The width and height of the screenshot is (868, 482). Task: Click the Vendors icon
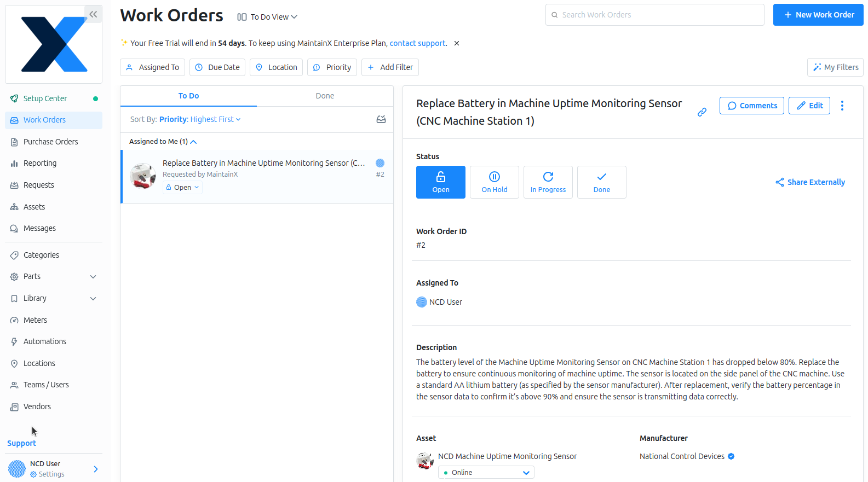(14, 406)
